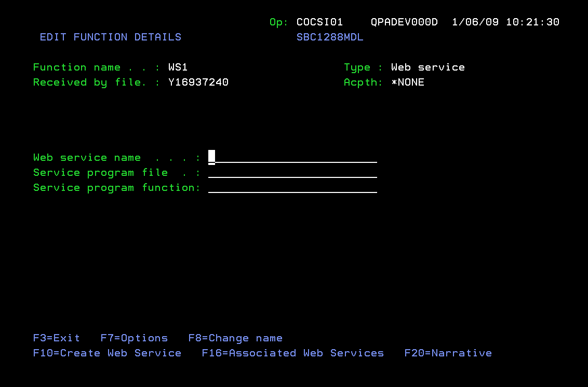
Task: Activate F10=Create Web Service
Action: click(x=107, y=353)
